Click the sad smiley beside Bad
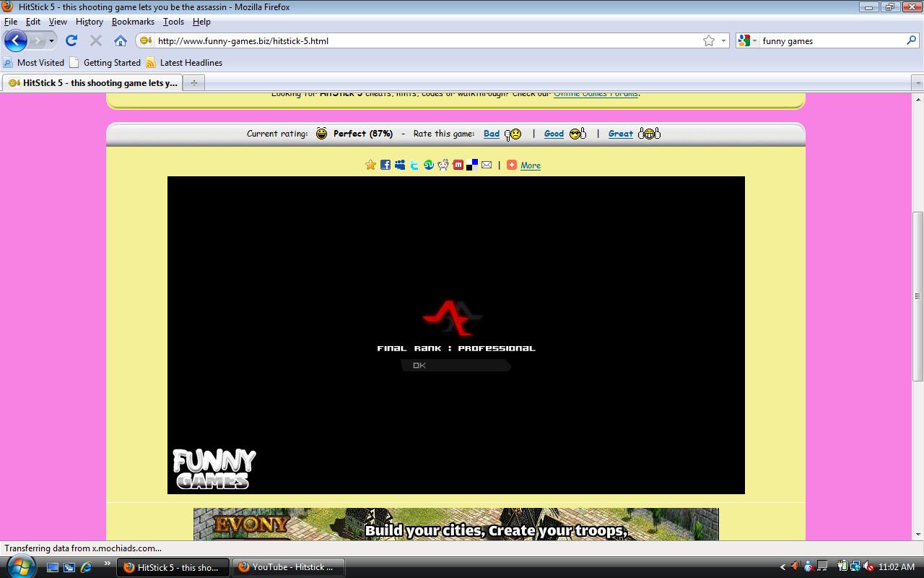This screenshot has height=578, width=924. pos(513,134)
